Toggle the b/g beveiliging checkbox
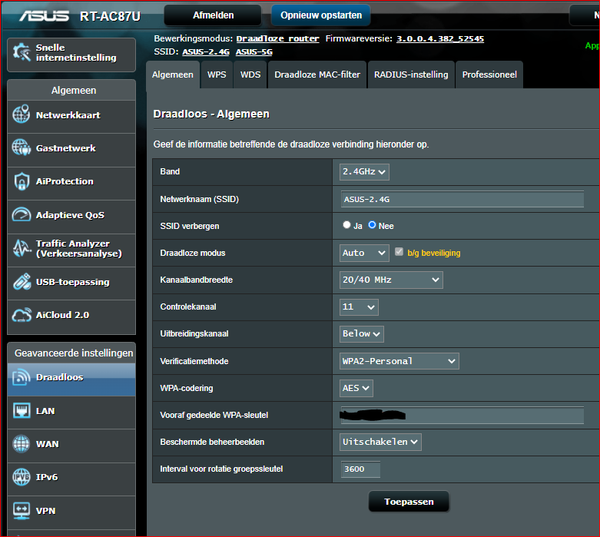This screenshot has height=537, width=600. (x=400, y=253)
